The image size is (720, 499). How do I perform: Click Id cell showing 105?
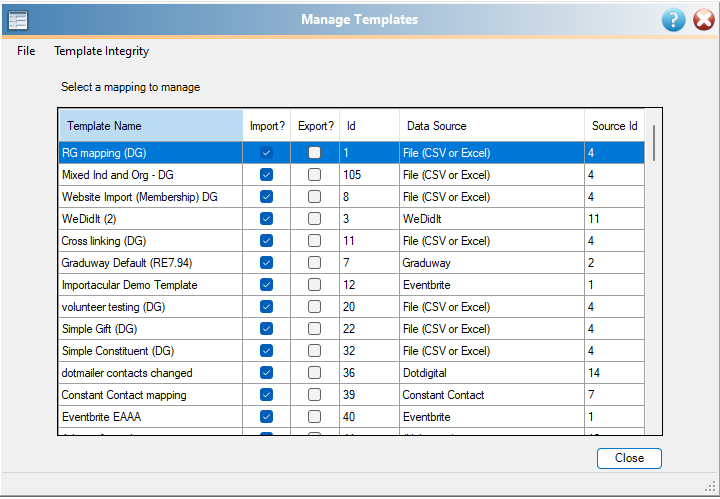(370, 174)
